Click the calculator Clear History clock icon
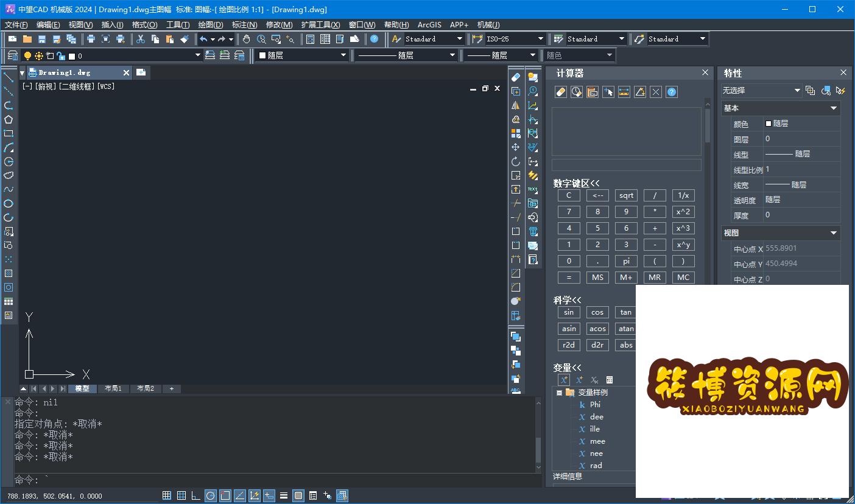Screen dimensions: 855x504 point(577,92)
